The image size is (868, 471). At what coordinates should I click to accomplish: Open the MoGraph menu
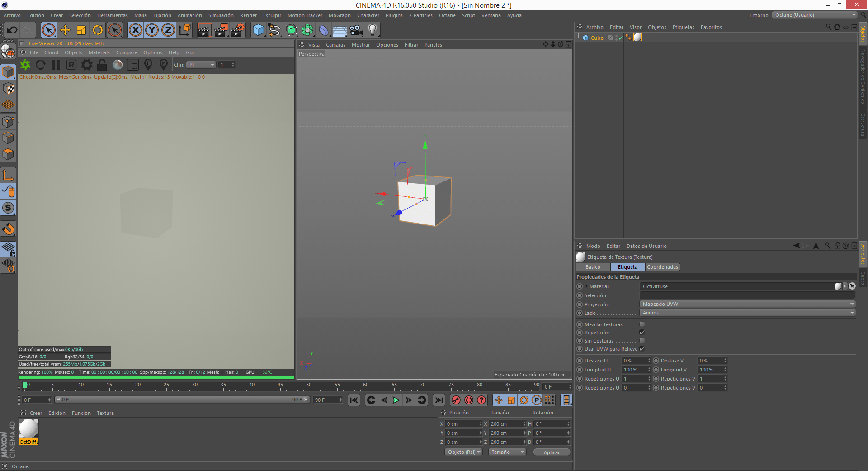(x=340, y=15)
